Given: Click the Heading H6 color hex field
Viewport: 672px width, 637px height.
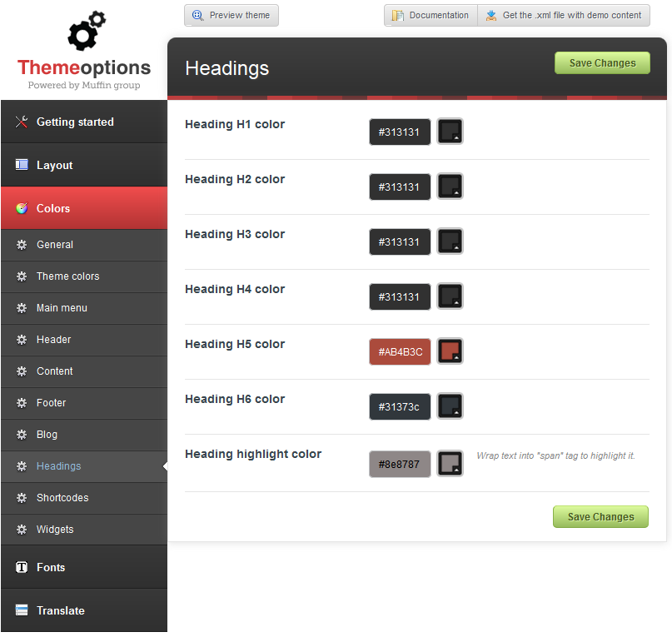Looking at the screenshot, I should (400, 407).
